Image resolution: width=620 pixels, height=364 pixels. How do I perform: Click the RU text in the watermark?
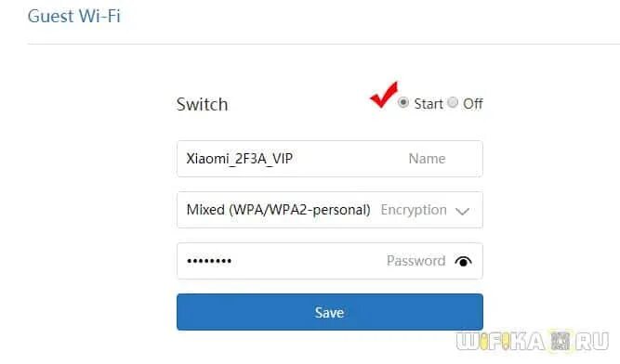tap(592, 341)
